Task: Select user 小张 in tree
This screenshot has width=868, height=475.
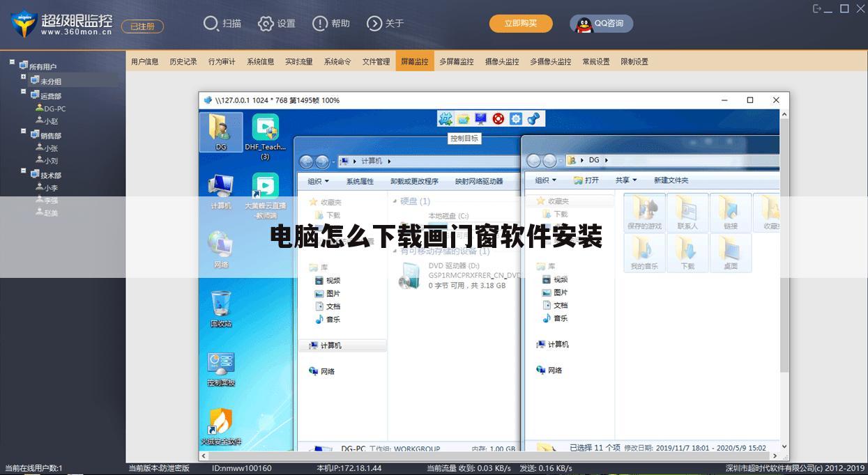Action: 47,148
